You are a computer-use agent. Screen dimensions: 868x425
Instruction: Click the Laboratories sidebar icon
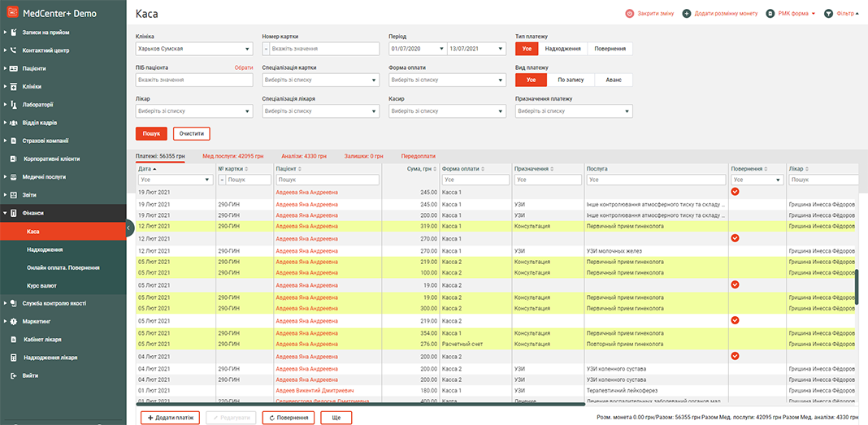(14, 104)
